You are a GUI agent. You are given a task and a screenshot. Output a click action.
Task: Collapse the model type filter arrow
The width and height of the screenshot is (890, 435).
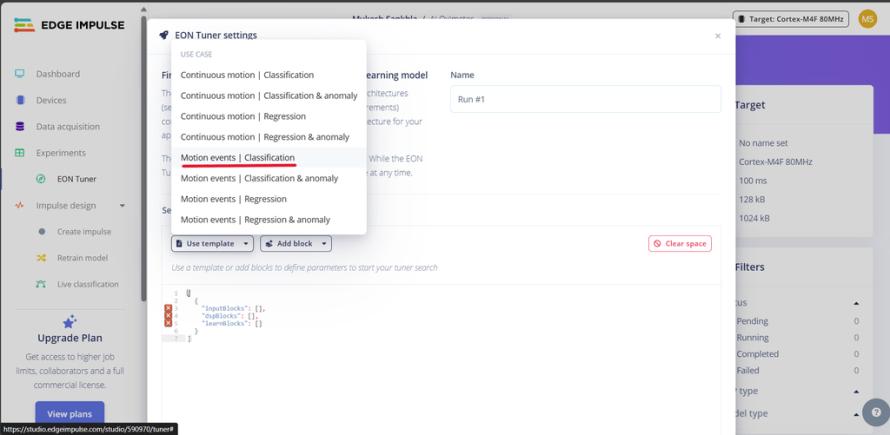click(x=856, y=414)
